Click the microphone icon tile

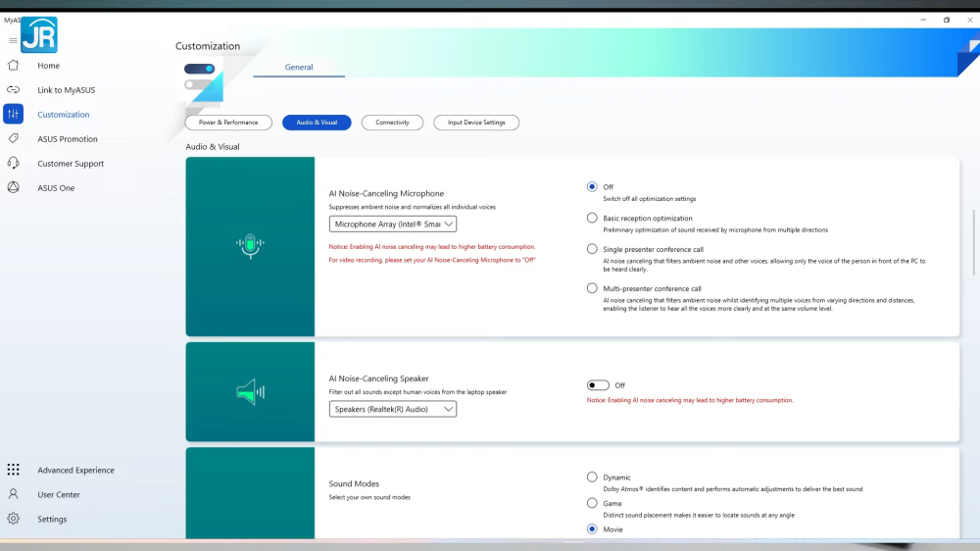coord(250,246)
